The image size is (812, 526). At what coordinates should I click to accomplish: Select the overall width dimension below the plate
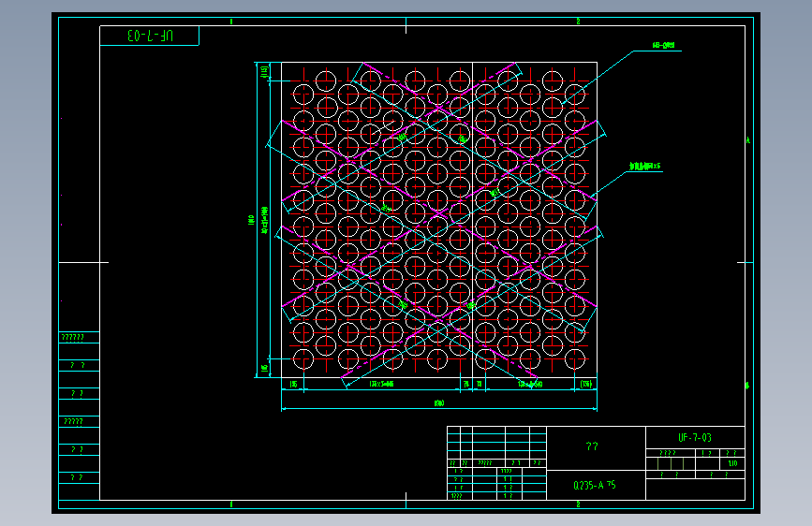pos(439,402)
